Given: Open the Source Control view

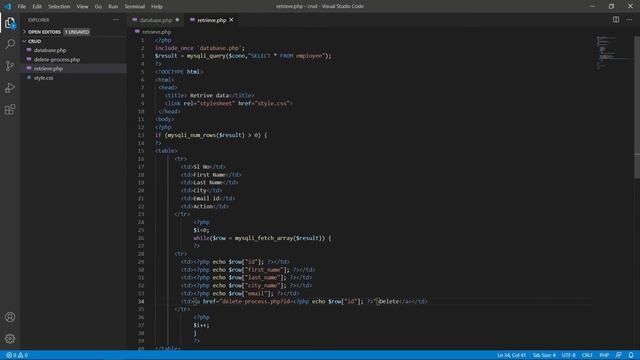Looking at the screenshot, I should click(10, 66).
